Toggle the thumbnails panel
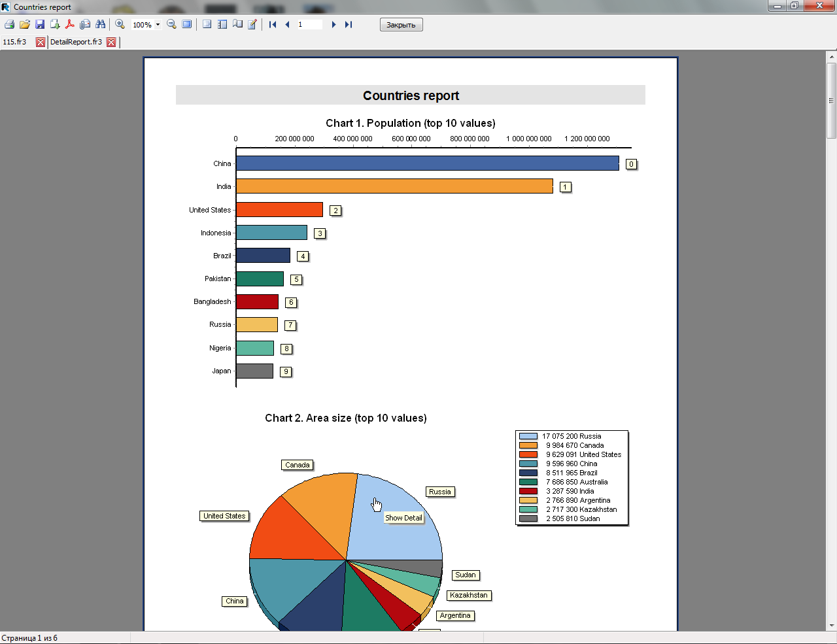 click(222, 24)
